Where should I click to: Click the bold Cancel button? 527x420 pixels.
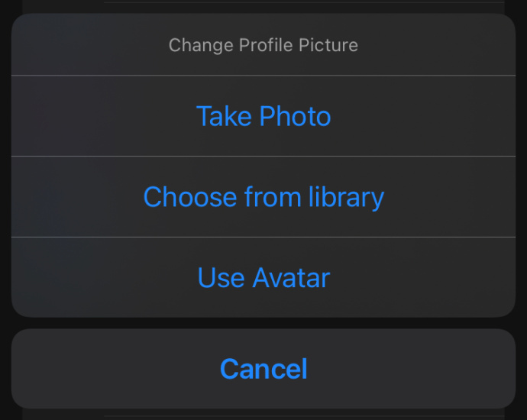click(x=263, y=369)
